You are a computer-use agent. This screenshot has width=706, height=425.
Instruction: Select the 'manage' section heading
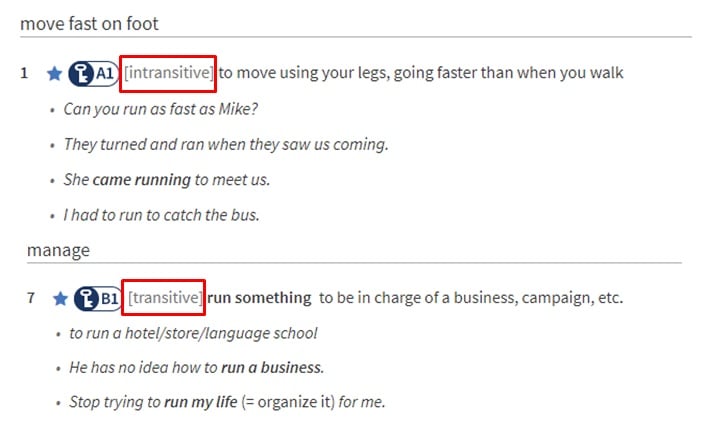pyautogui.click(x=58, y=250)
